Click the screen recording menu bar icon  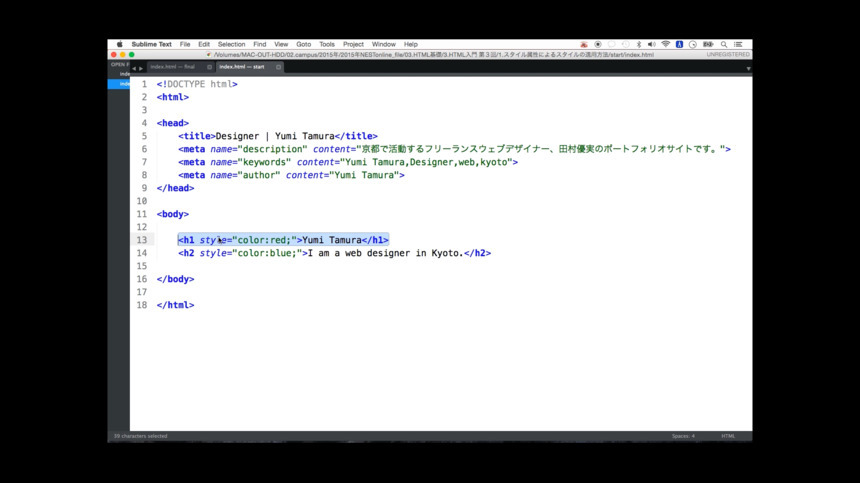tap(598, 44)
